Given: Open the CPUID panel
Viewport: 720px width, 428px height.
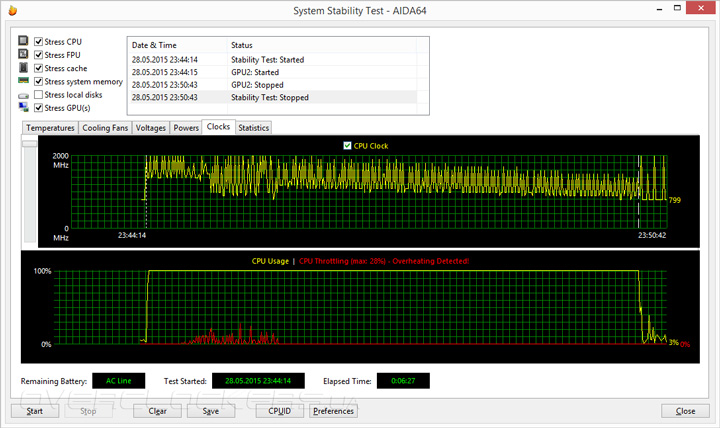Looking at the screenshot, I should tap(280, 411).
